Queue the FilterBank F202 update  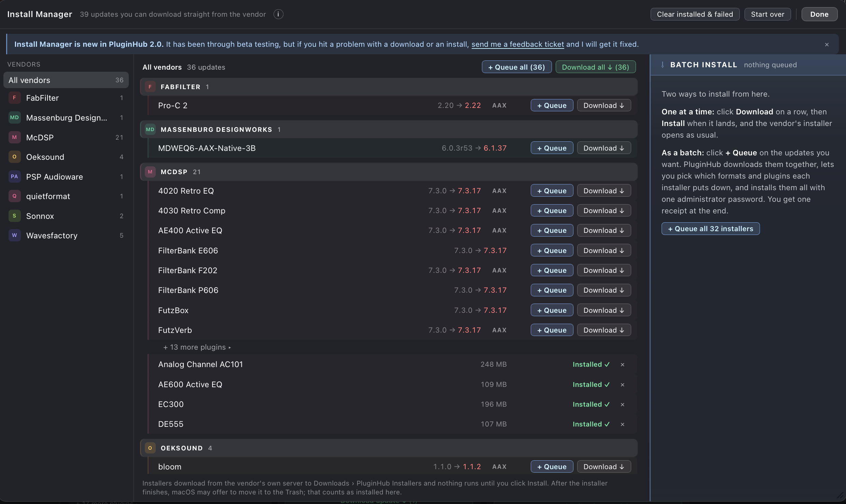(552, 270)
